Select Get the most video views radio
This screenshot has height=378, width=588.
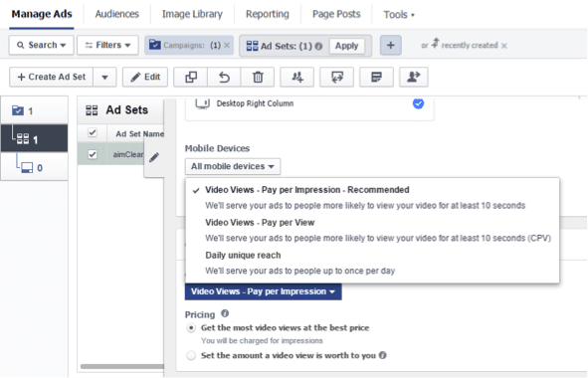pyautogui.click(x=191, y=328)
